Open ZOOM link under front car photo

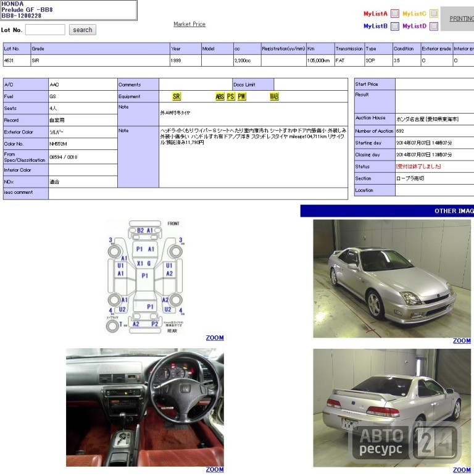[462, 341]
